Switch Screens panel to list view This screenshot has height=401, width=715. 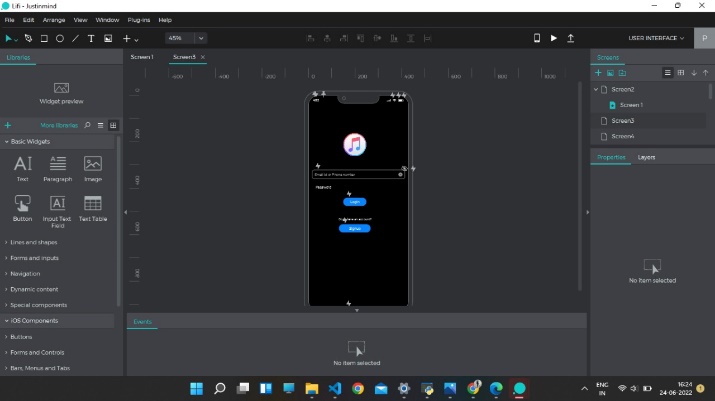668,73
